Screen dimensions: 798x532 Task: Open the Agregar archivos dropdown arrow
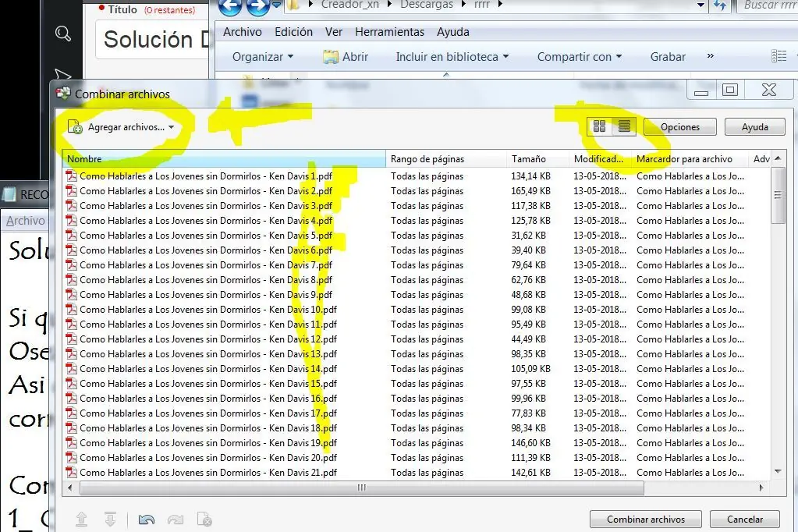172,127
